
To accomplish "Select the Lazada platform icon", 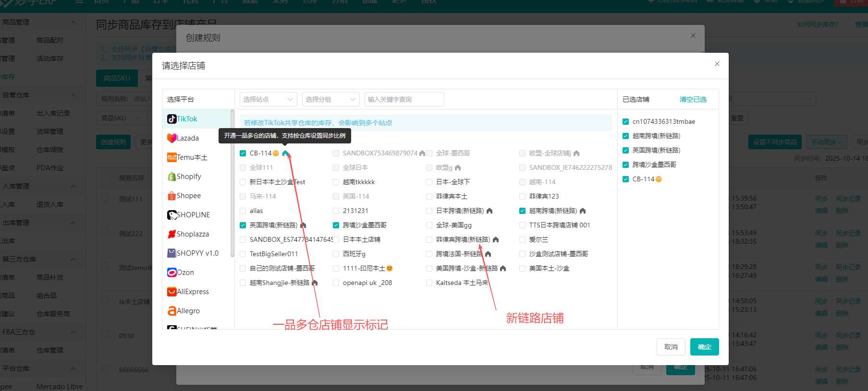I will pyautogui.click(x=171, y=138).
